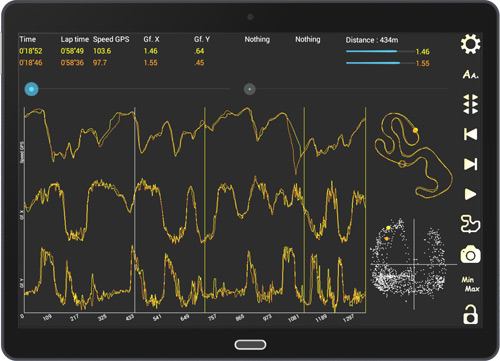Change text size with Aa icon
Image resolution: width=500 pixels, height=361 pixels.
click(x=470, y=74)
